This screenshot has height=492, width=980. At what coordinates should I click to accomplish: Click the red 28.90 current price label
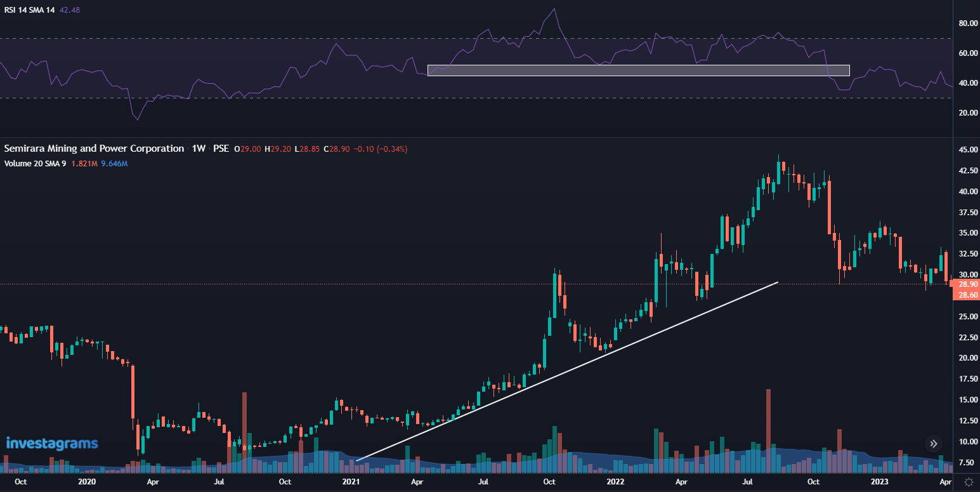pos(967,284)
